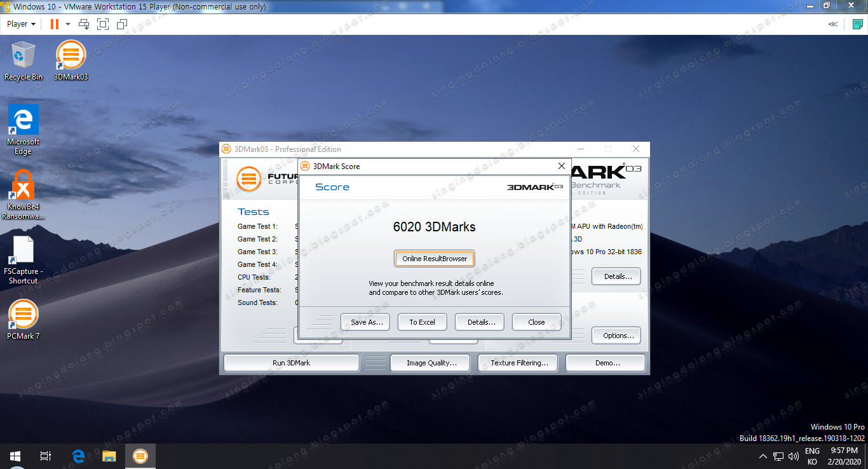
Task: Select the FSCapture shortcut icon
Action: 24,260
